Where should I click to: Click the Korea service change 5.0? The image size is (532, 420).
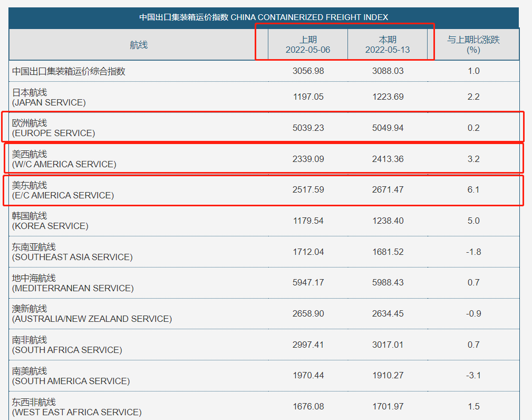473,221
